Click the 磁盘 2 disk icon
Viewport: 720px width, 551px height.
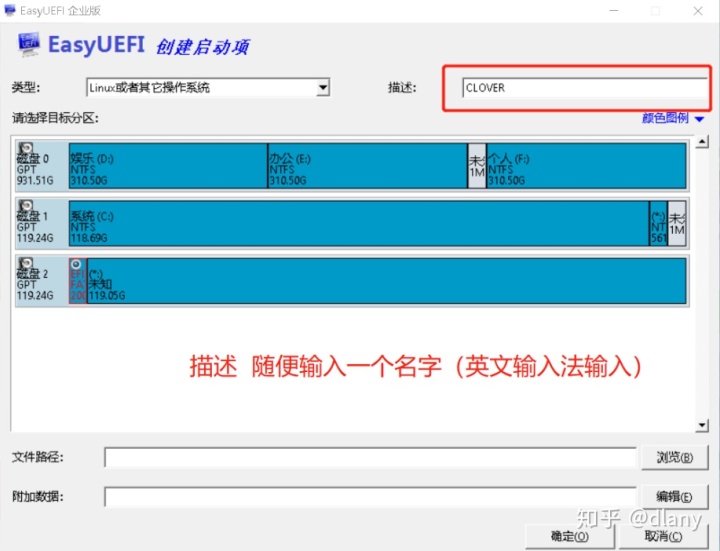[26, 263]
